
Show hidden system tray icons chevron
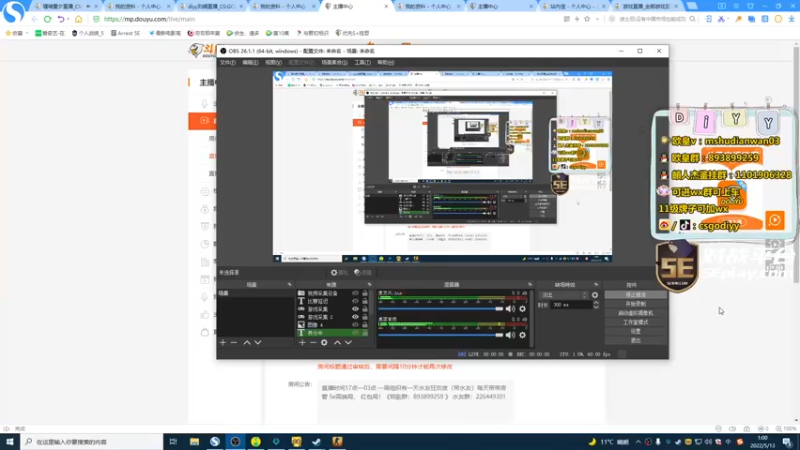638,442
